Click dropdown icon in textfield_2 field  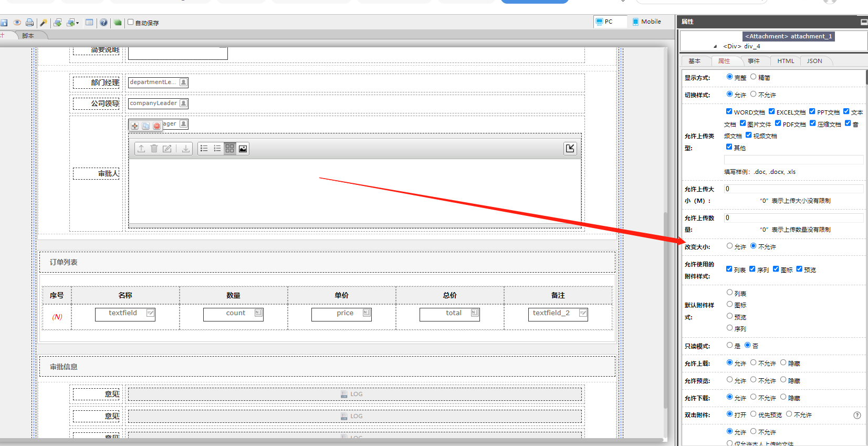click(x=583, y=313)
